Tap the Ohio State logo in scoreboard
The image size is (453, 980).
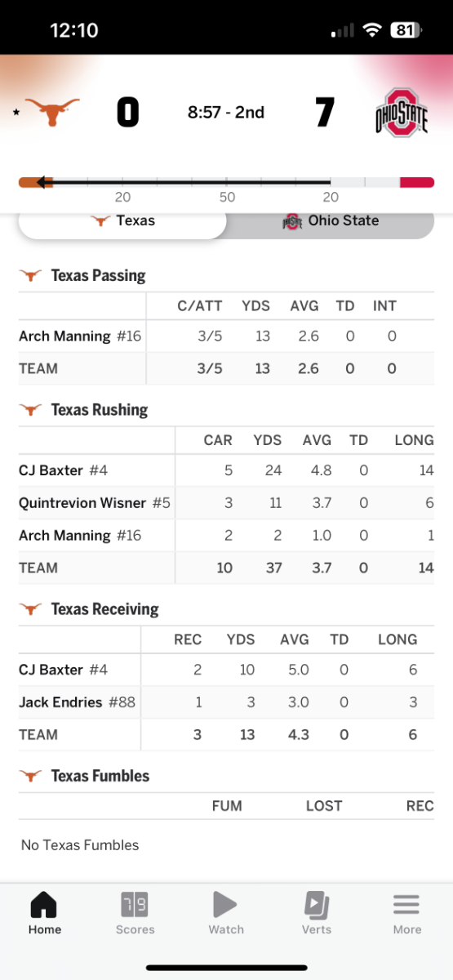tap(402, 112)
